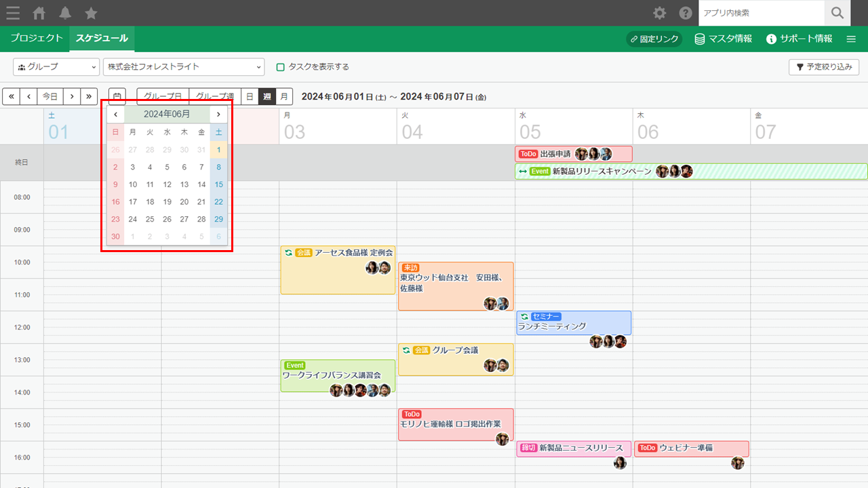
Task: Select date 9 in mini calendar
Action: (x=115, y=184)
